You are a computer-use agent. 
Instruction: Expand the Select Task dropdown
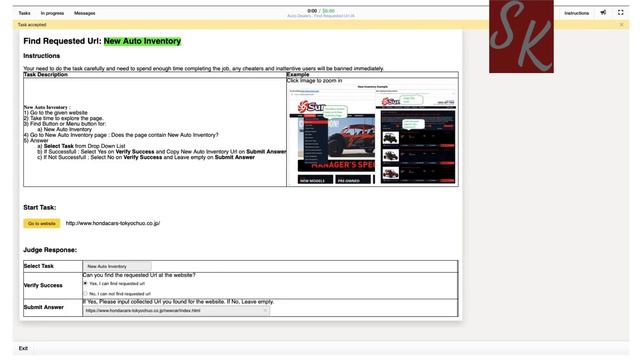pos(117,266)
